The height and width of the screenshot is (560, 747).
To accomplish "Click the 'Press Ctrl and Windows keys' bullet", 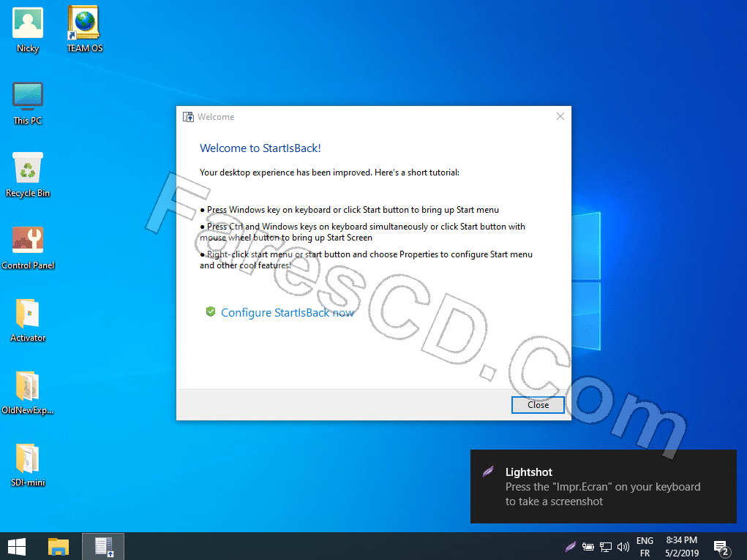I will 363,232.
